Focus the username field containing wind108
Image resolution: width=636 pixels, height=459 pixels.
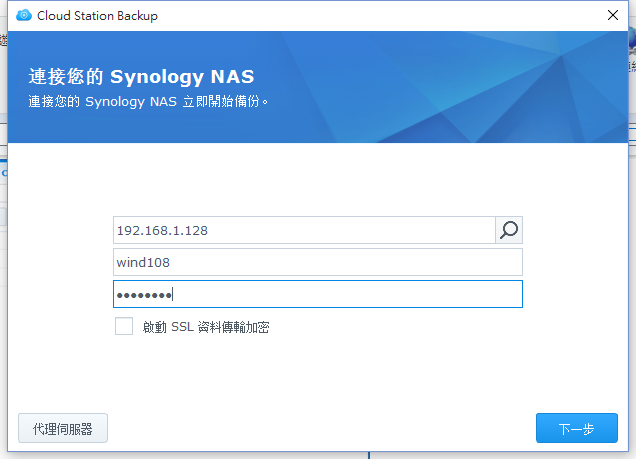point(318,262)
